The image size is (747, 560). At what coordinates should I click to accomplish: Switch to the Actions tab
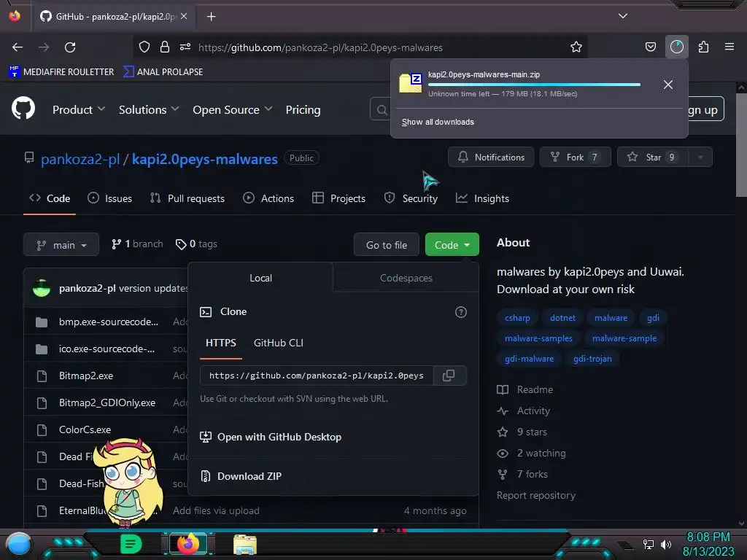pos(268,198)
